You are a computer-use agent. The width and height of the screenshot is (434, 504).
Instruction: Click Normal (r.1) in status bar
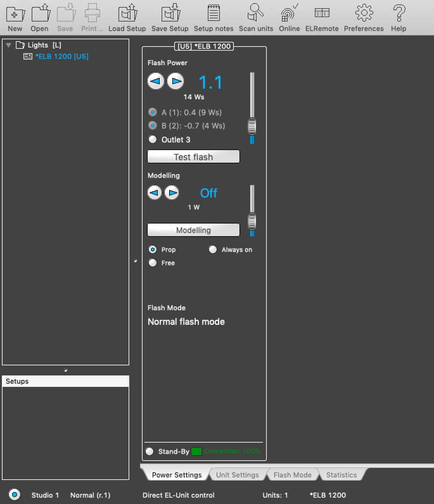(90, 495)
